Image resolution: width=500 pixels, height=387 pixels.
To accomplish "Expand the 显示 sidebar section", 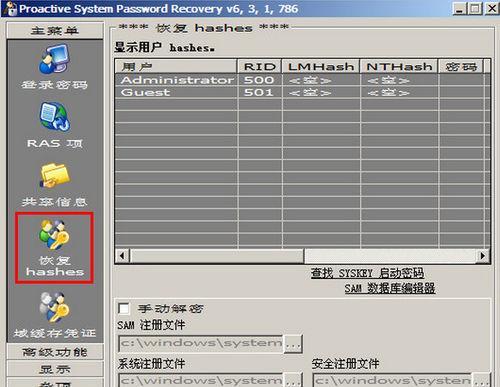I will click(55, 369).
